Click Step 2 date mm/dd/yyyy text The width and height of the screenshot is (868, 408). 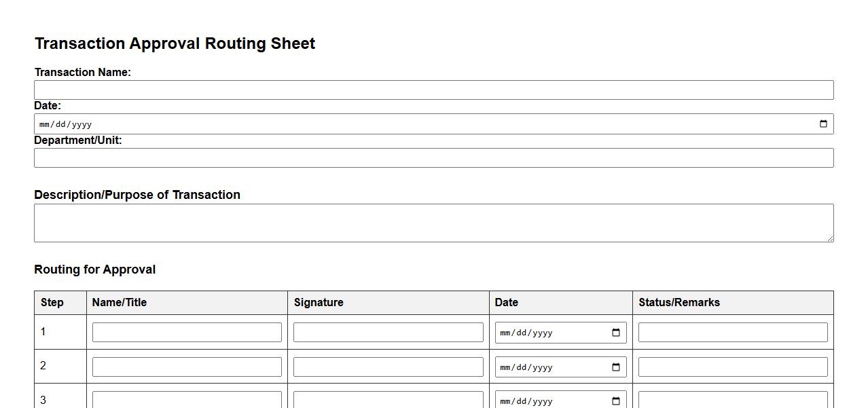pyautogui.click(x=526, y=367)
